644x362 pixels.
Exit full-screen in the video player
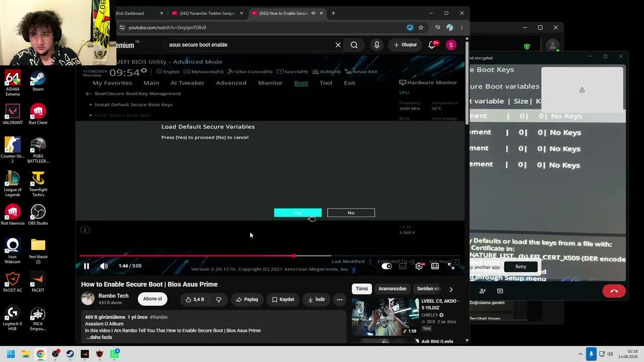point(451,266)
